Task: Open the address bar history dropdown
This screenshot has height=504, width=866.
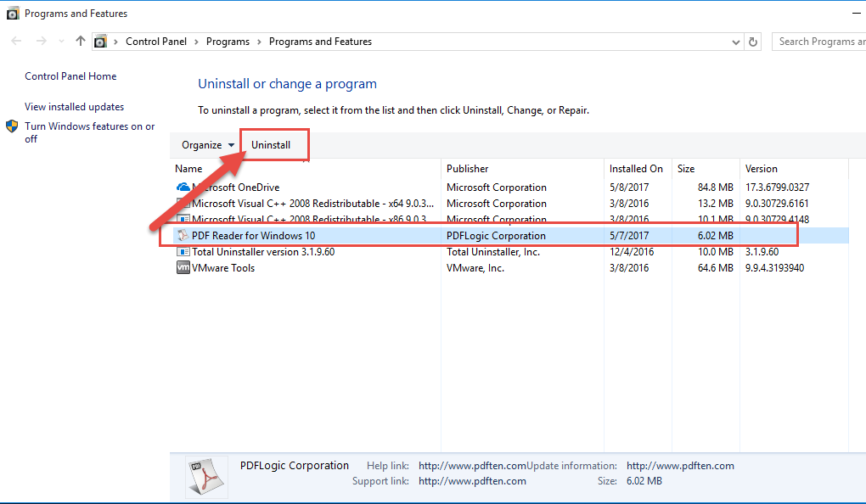Action: click(735, 42)
